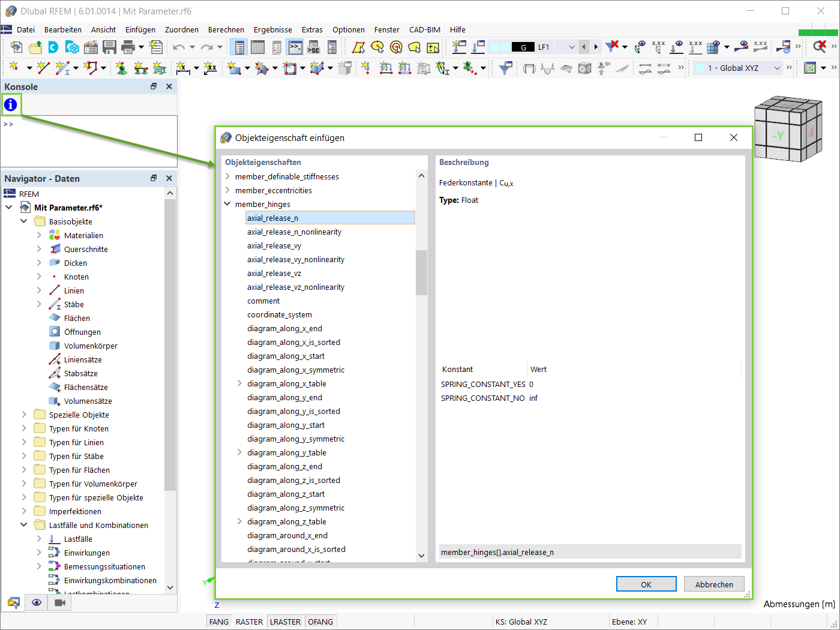
Task: Click the new surface tool icon
Action: click(234, 68)
